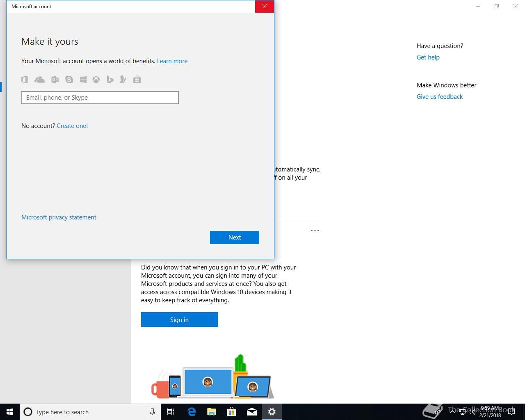Open the Mail app from the taskbar
The height and width of the screenshot is (420, 525).
[252, 412]
